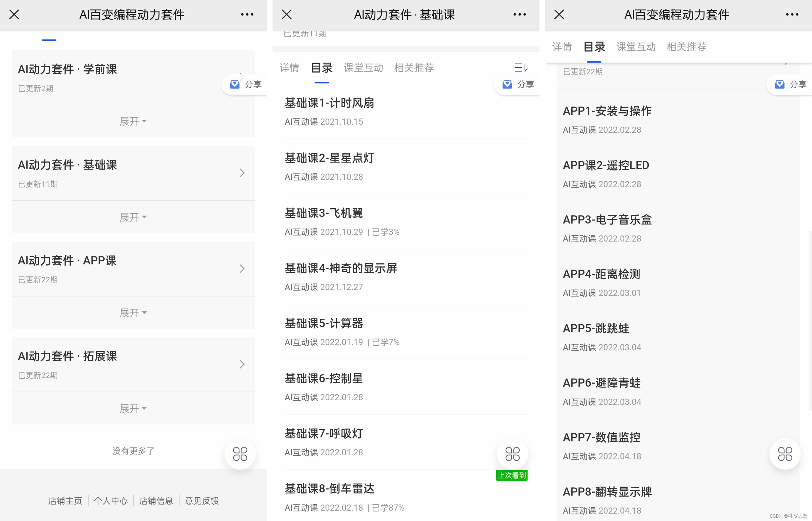The width and height of the screenshot is (812, 521).
Task: Select 目录 tab in right panel
Action: (594, 47)
